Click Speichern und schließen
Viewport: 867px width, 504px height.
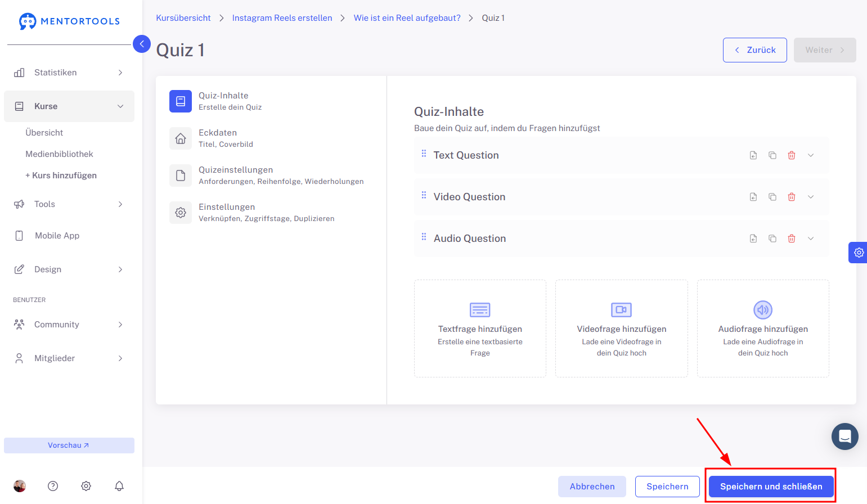[771, 487]
